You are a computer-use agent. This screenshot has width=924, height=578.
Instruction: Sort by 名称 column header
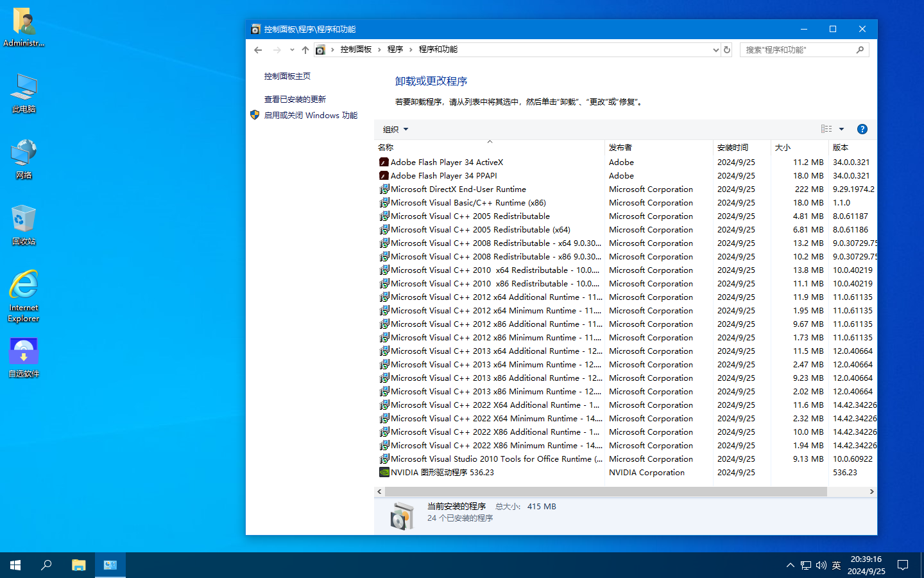pos(489,148)
